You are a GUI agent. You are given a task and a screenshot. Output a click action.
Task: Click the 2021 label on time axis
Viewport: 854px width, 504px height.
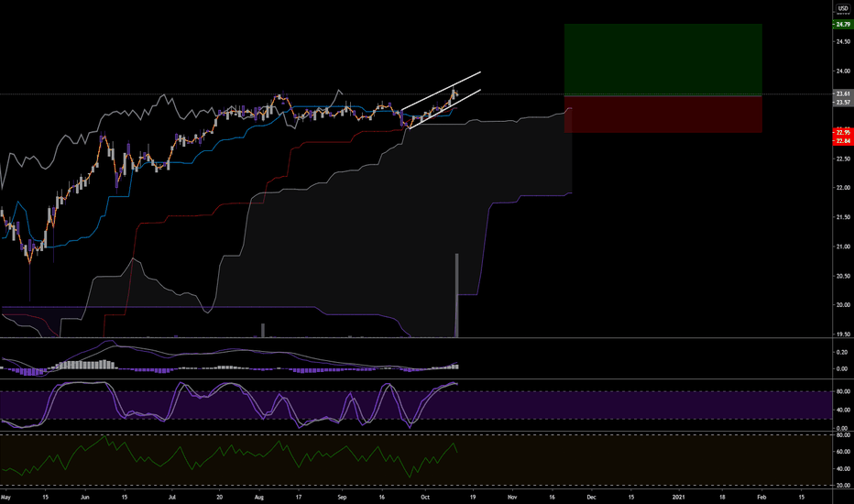tap(679, 498)
